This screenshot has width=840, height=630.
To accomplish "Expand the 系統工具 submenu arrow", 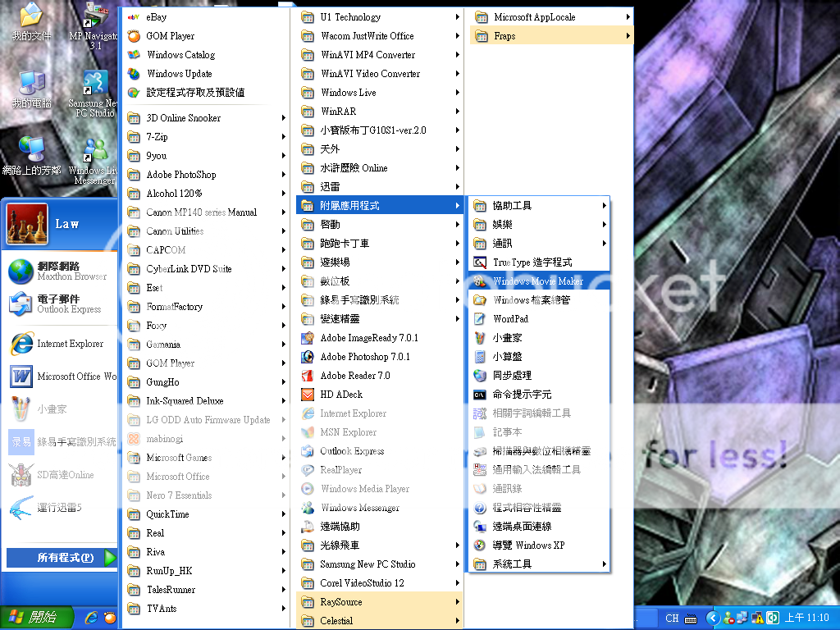I will 604,564.
